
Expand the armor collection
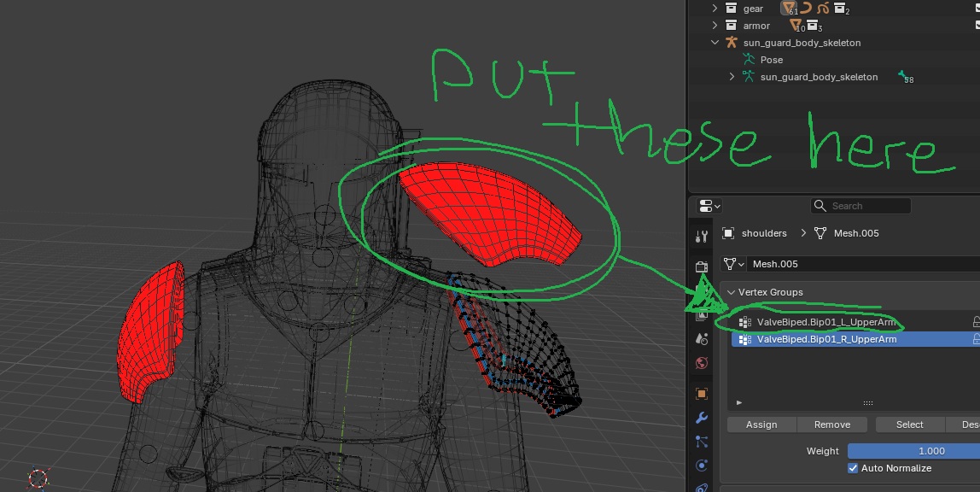coord(715,26)
